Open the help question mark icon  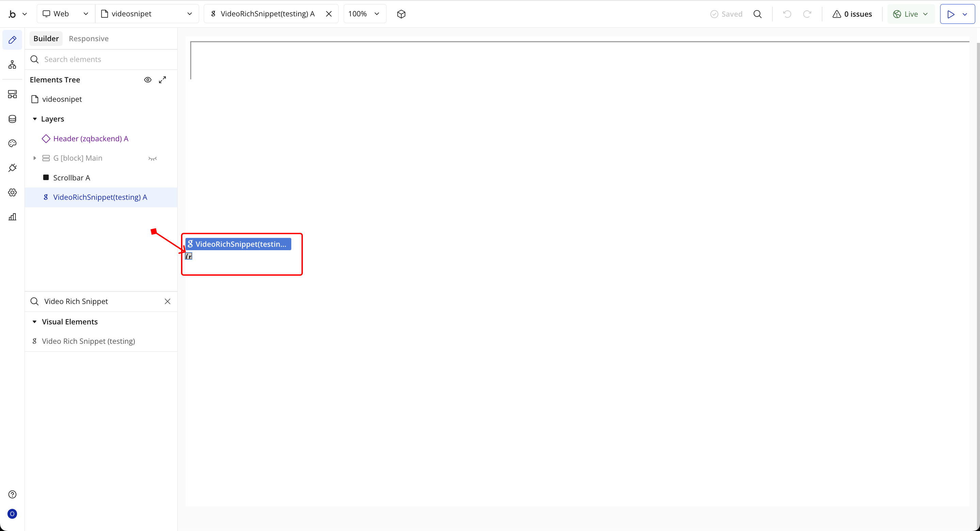coord(12,494)
